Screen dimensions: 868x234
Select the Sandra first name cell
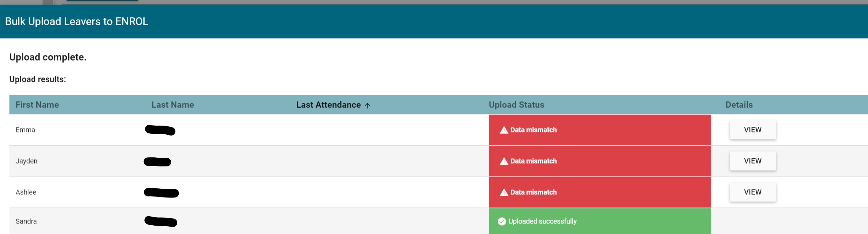(26, 221)
